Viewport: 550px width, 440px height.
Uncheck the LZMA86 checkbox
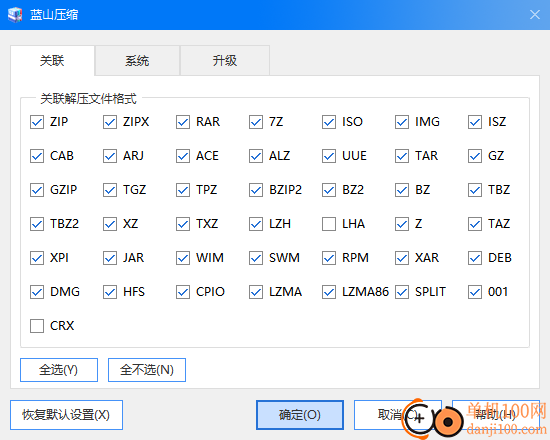pos(329,292)
